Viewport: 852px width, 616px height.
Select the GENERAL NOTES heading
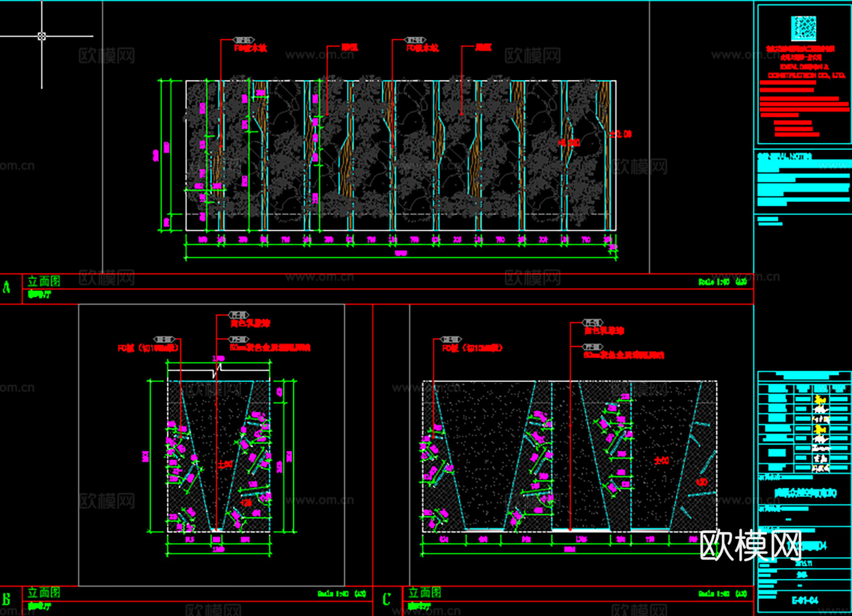point(785,157)
